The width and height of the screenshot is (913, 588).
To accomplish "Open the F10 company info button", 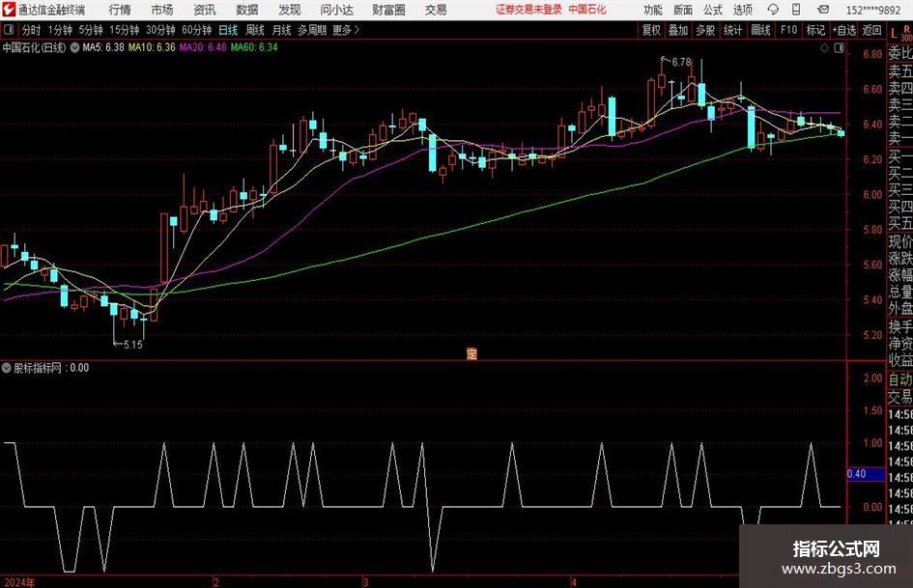I will [788, 30].
